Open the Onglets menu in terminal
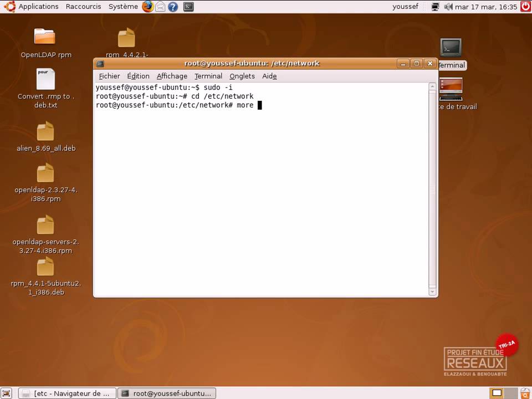This screenshot has width=532, height=399. coord(242,76)
